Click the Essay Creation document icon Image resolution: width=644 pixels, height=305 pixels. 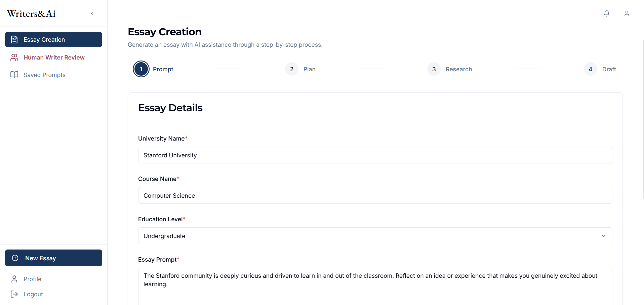14,40
